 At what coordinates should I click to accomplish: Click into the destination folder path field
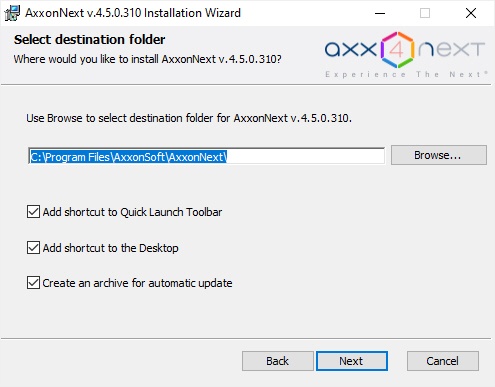207,156
